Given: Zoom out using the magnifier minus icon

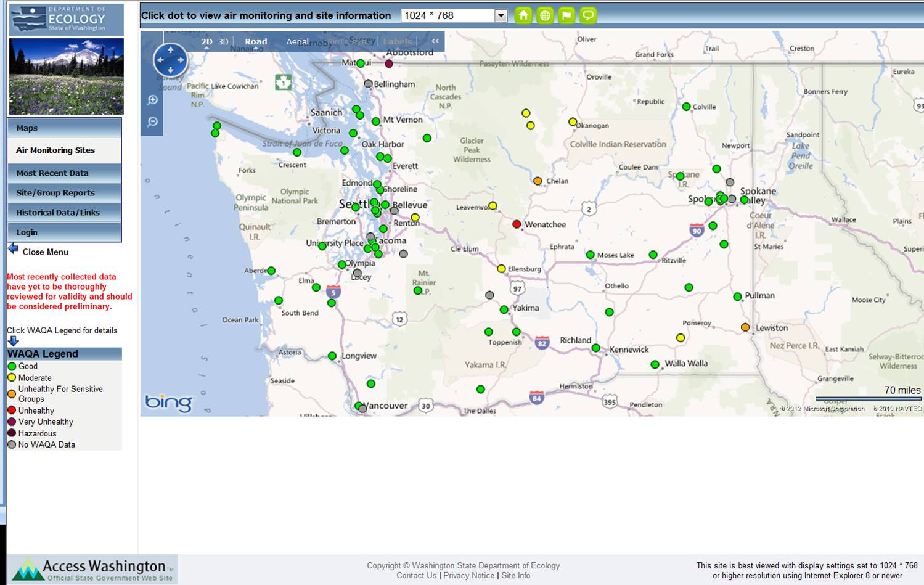Looking at the screenshot, I should point(153,121).
